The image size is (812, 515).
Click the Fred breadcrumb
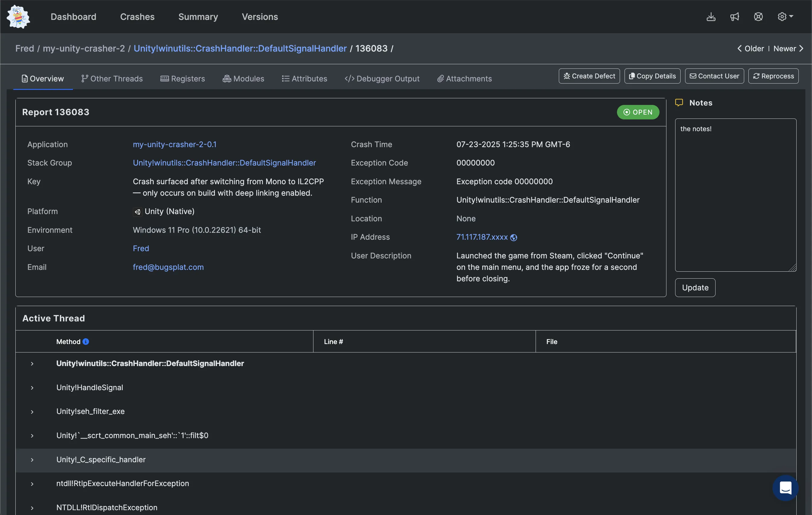(25, 48)
